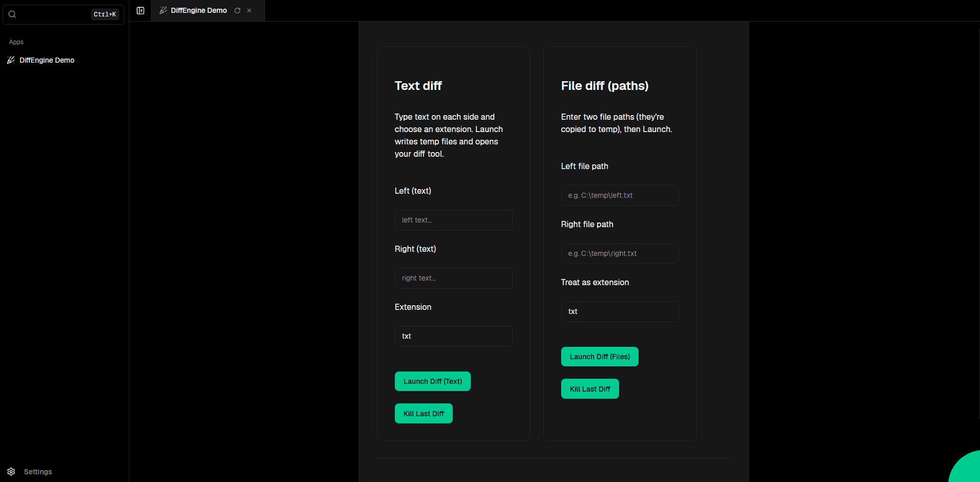Click the DiffEngine Demo sidebar app icon
Viewport: 980px width, 482px height.
pyautogui.click(x=11, y=60)
